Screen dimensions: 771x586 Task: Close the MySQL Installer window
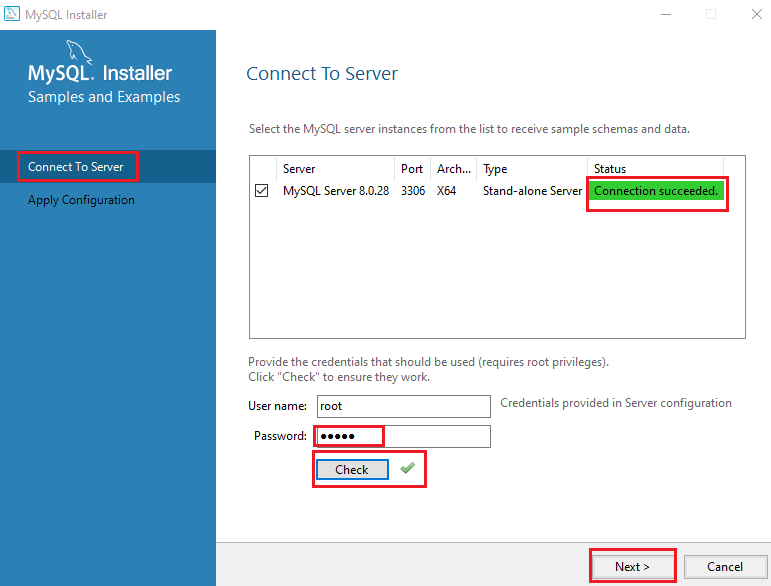(x=757, y=14)
